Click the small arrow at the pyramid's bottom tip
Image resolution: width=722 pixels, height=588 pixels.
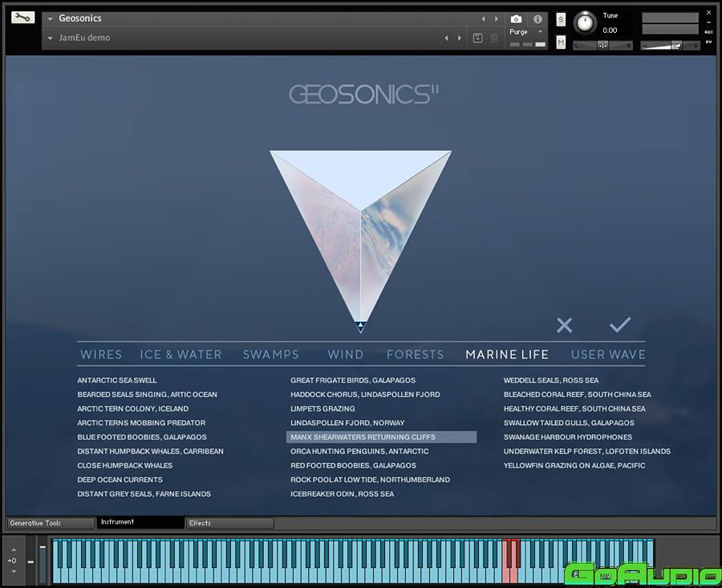click(360, 326)
